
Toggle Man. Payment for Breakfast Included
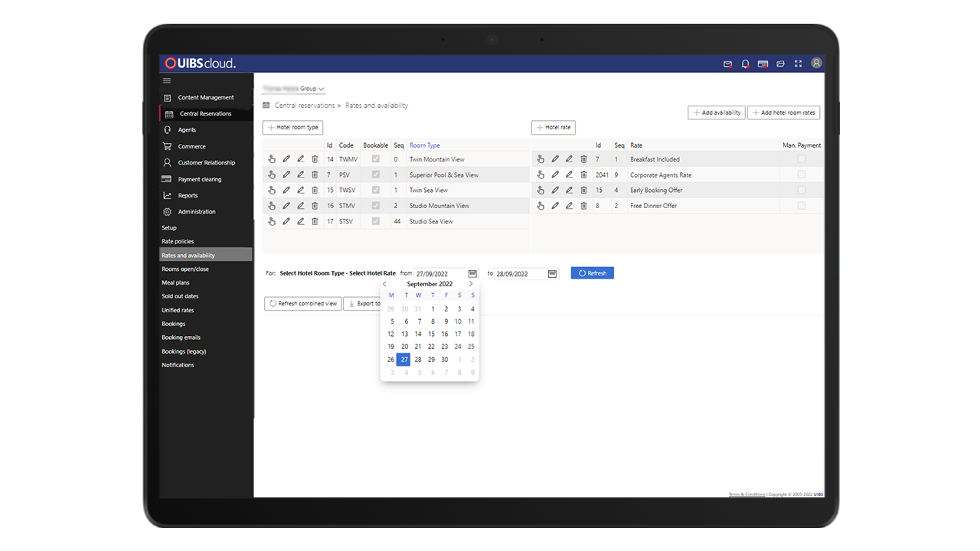802,159
